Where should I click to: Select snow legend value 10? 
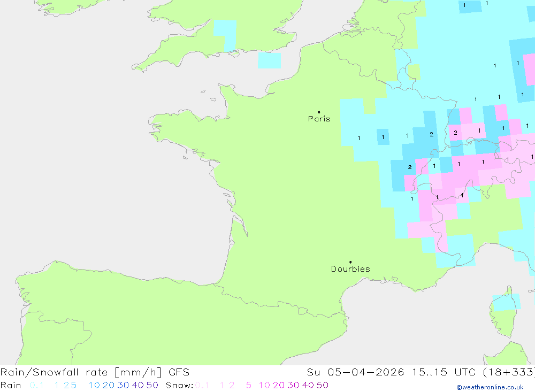(x=264, y=385)
